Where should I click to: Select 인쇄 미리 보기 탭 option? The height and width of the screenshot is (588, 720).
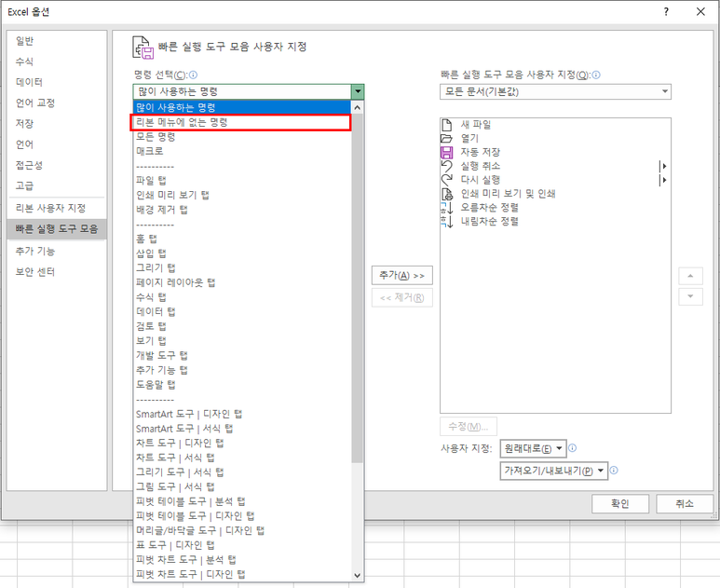coord(242,195)
